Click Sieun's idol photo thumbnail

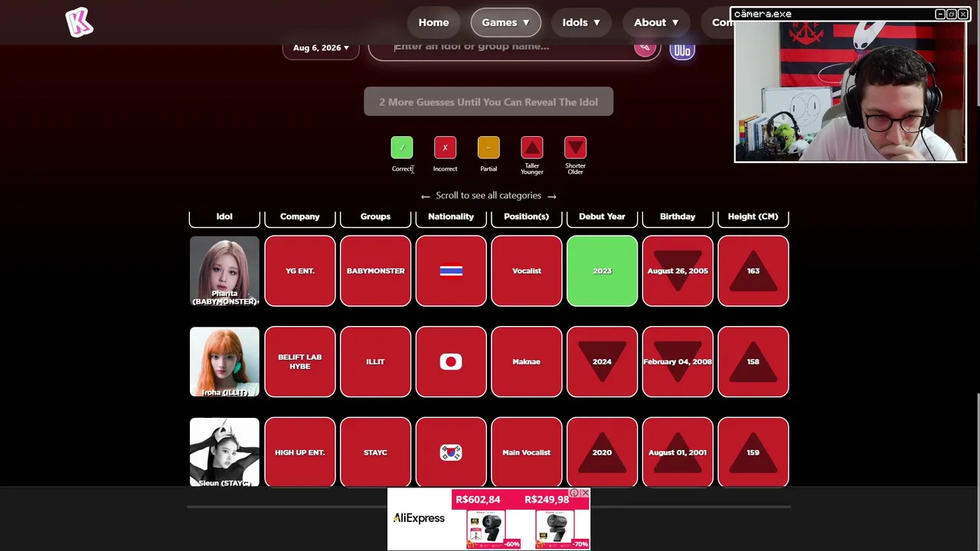pyautogui.click(x=224, y=452)
